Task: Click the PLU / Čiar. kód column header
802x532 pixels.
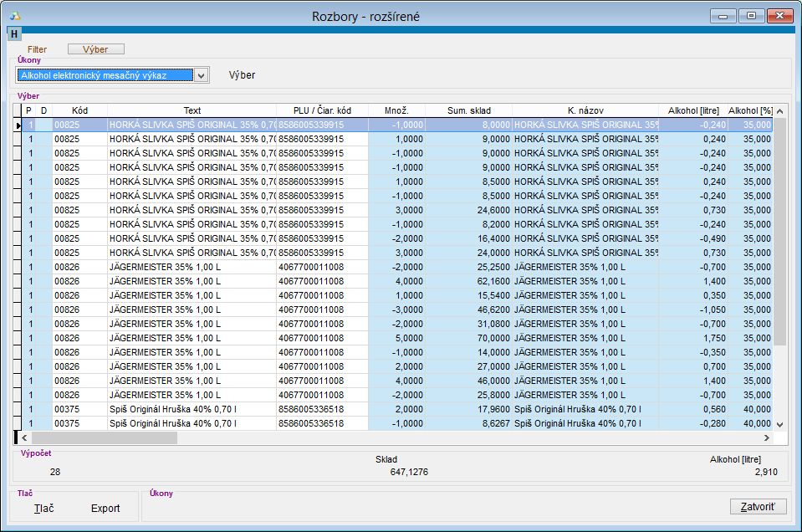Action: coord(322,110)
